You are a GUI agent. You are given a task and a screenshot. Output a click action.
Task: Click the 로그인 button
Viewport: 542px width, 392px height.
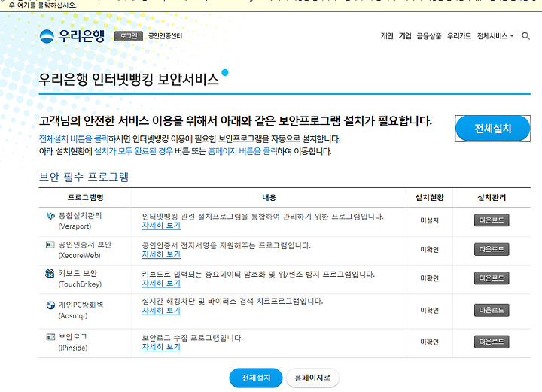tap(129, 36)
